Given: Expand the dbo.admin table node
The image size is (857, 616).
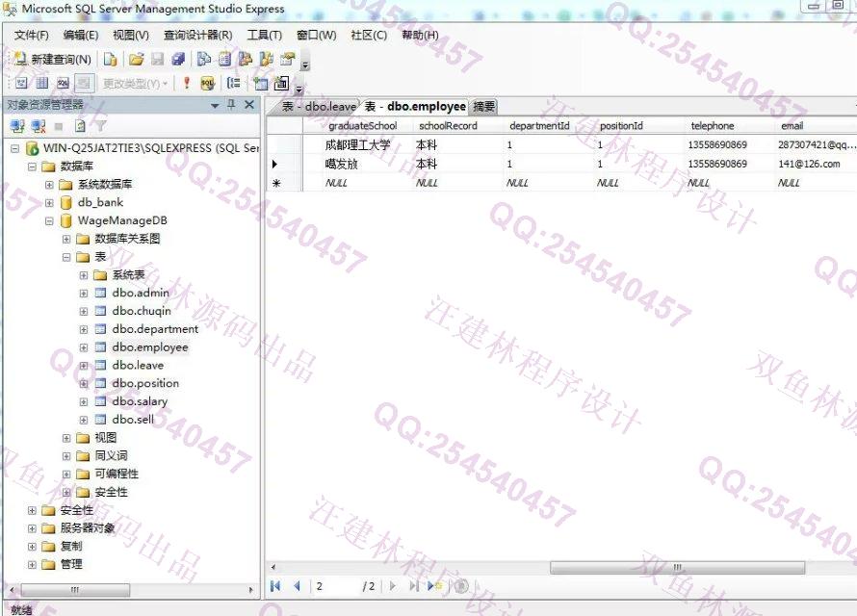Looking at the screenshot, I should click(84, 294).
